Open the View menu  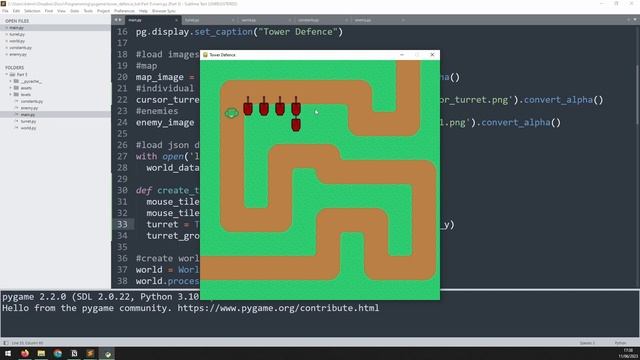point(61,11)
